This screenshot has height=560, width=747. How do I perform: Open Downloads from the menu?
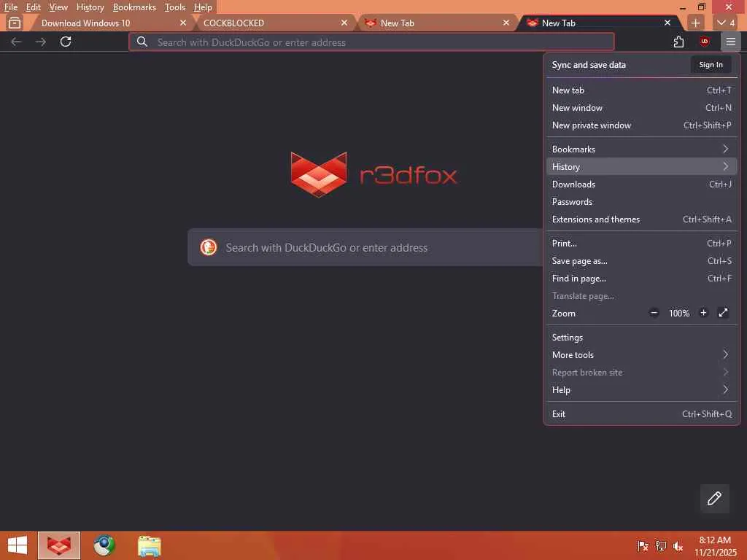tap(642, 184)
